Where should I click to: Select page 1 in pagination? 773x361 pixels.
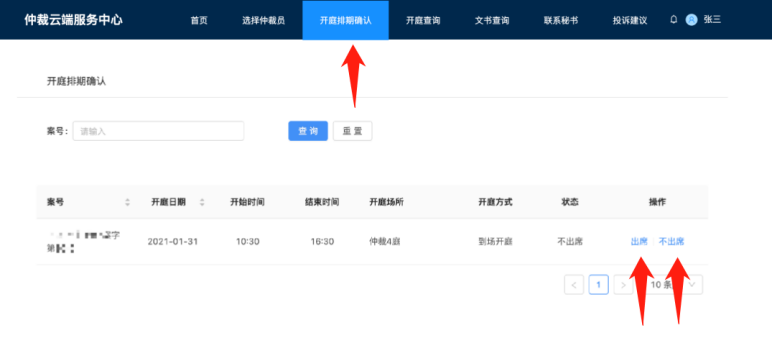[x=598, y=285]
